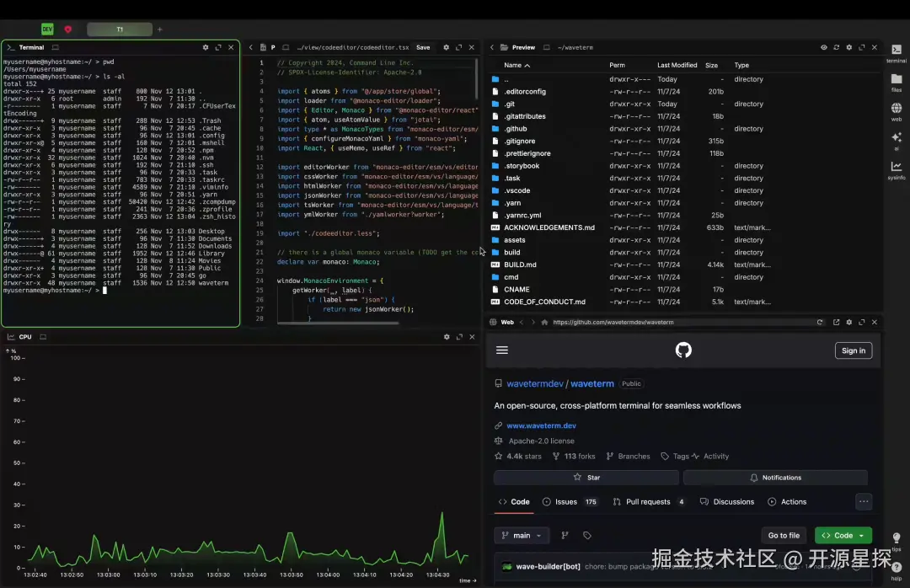Image resolution: width=910 pixels, height=588 pixels.
Task: Click the code editor horizontal scrollbar
Action: coord(338,323)
